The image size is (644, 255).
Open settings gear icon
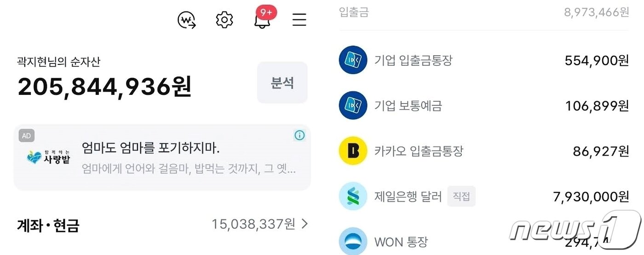pos(224,20)
